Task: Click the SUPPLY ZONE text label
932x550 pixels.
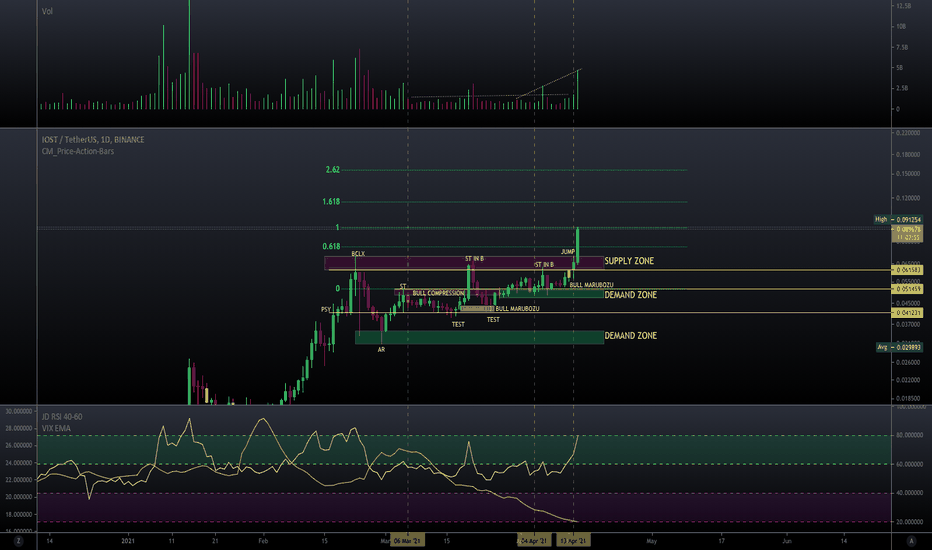Action: (x=629, y=261)
